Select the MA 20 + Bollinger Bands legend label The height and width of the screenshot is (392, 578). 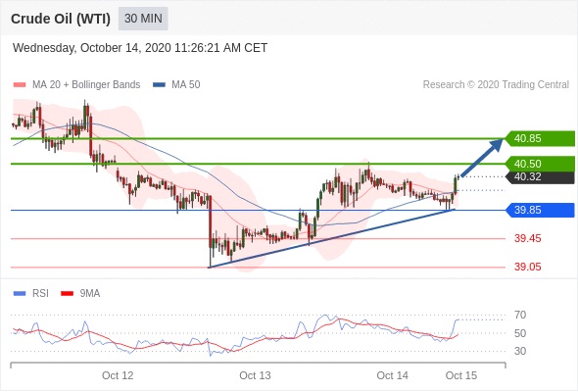(86, 85)
